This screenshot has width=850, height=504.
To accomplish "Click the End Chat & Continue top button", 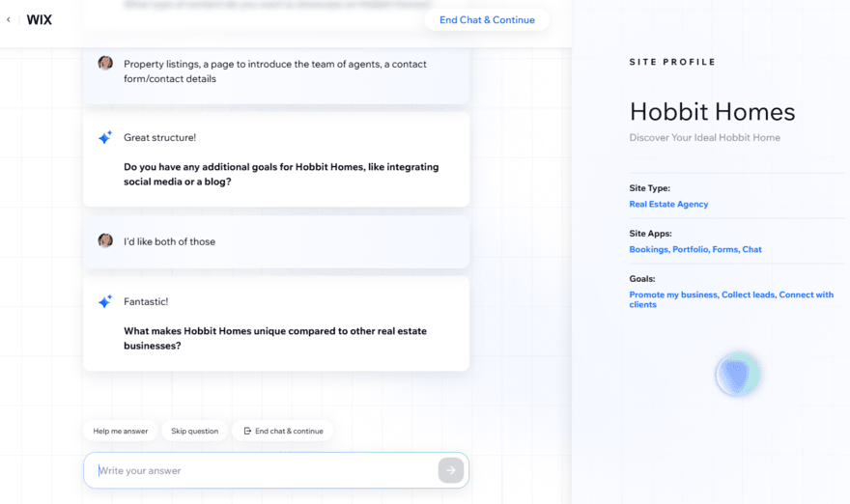I will tap(487, 20).
